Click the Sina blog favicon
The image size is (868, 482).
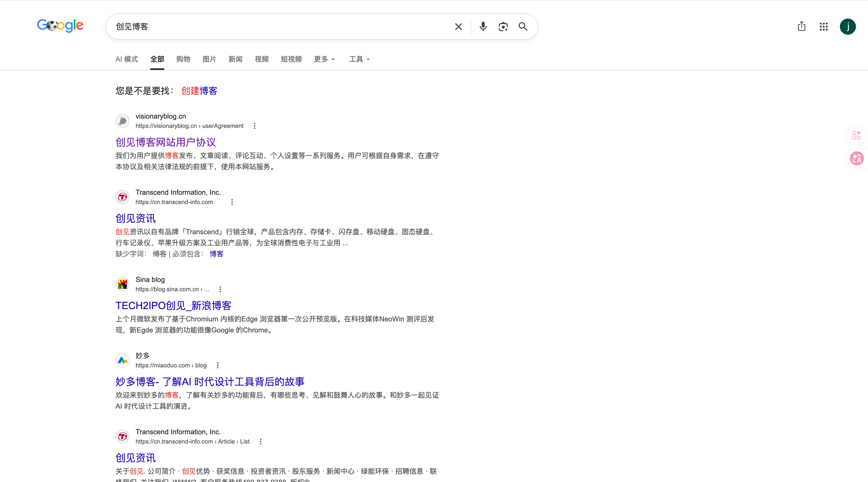123,284
